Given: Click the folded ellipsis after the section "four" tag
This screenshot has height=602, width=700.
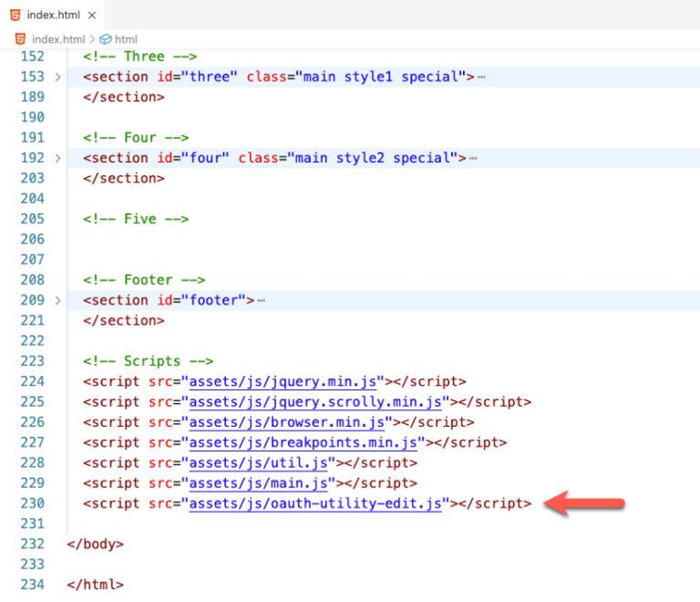Looking at the screenshot, I should 473,159.
